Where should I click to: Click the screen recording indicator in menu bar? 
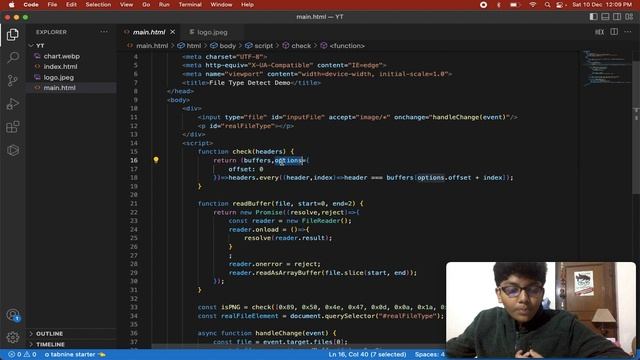click(483, 4)
